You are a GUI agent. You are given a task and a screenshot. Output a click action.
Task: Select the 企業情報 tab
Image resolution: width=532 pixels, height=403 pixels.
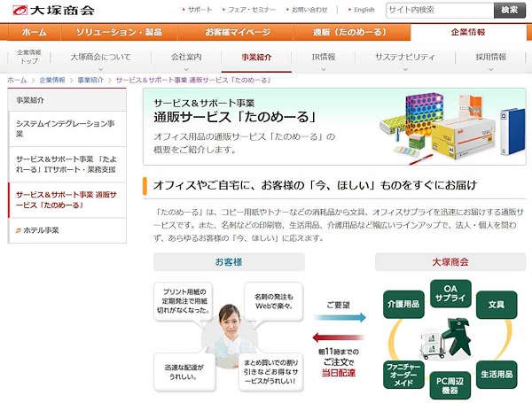468,32
